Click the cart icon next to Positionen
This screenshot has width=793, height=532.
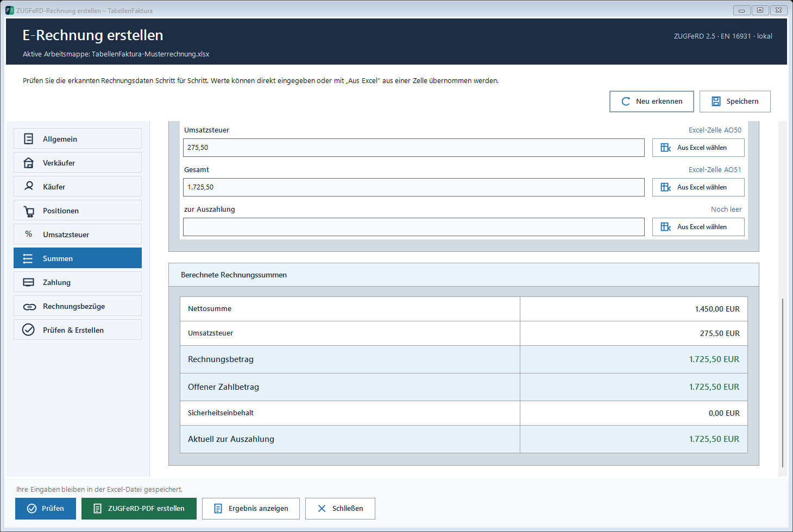tap(29, 211)
